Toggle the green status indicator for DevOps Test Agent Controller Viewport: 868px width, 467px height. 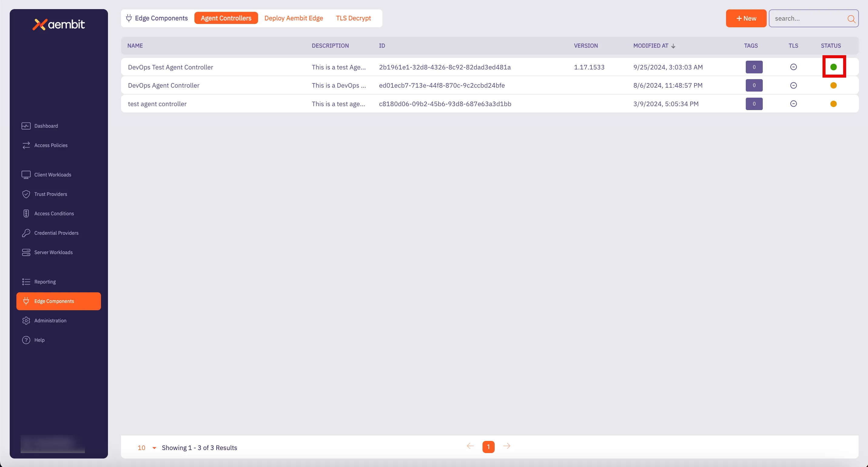(834, 67)
